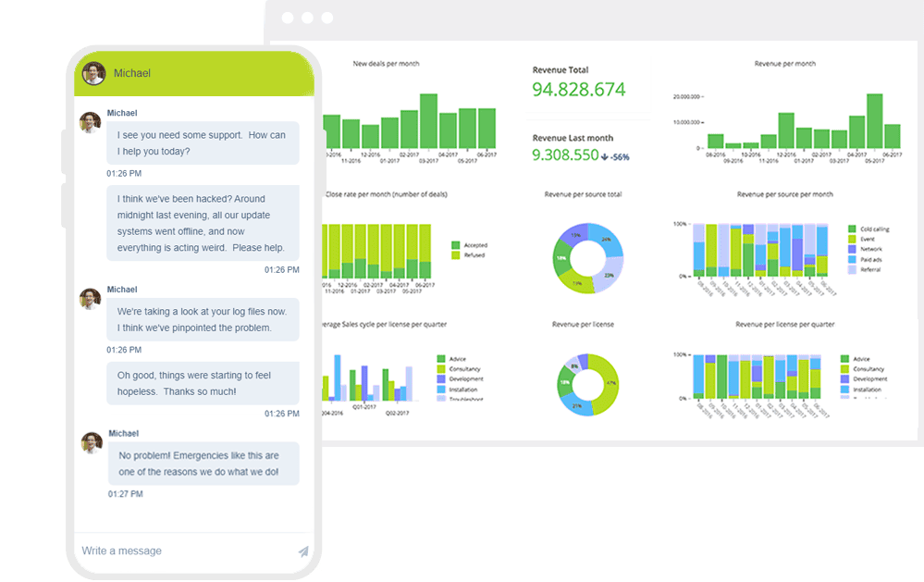This screenshot has width=924, height=582.
Task: Click the first dot in the browser window bar
Action: [288, 18]
